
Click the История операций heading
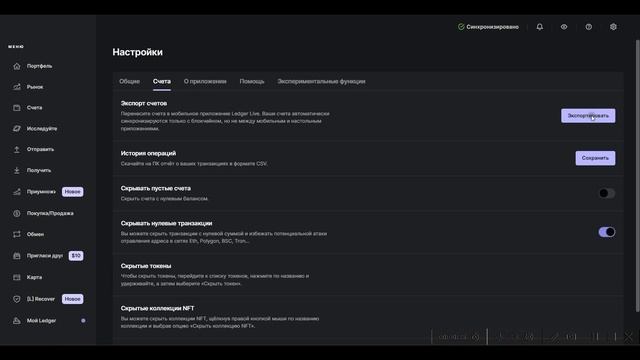point(148,153)
